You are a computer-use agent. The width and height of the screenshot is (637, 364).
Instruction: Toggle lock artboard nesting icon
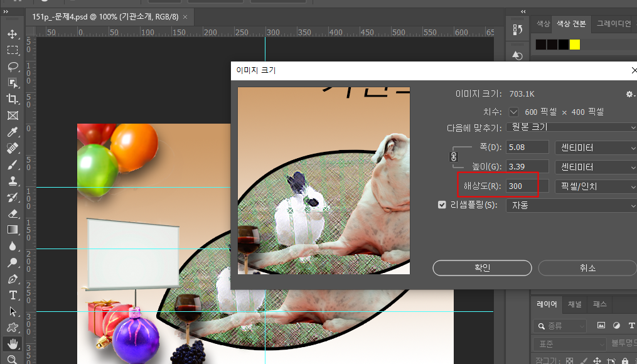tap(611, 361)
